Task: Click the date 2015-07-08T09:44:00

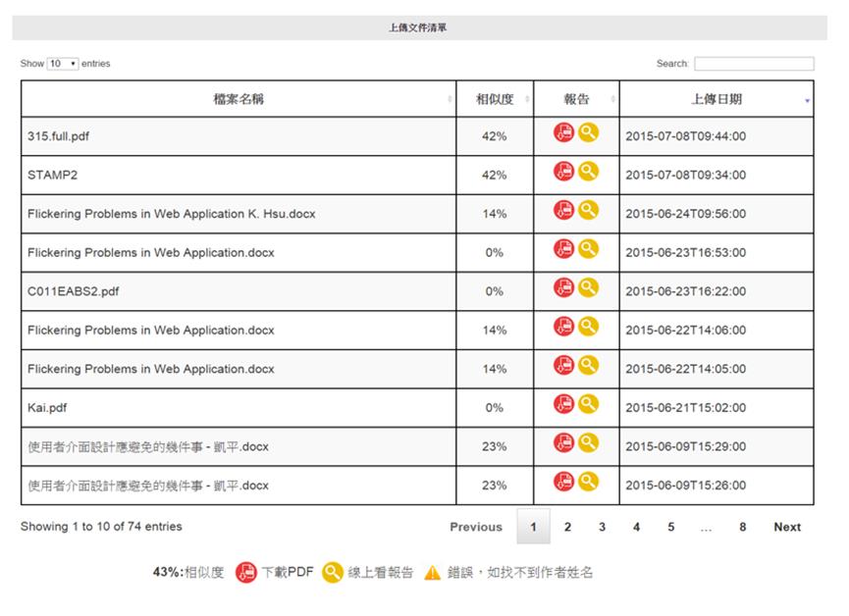Action: [685, 136]
